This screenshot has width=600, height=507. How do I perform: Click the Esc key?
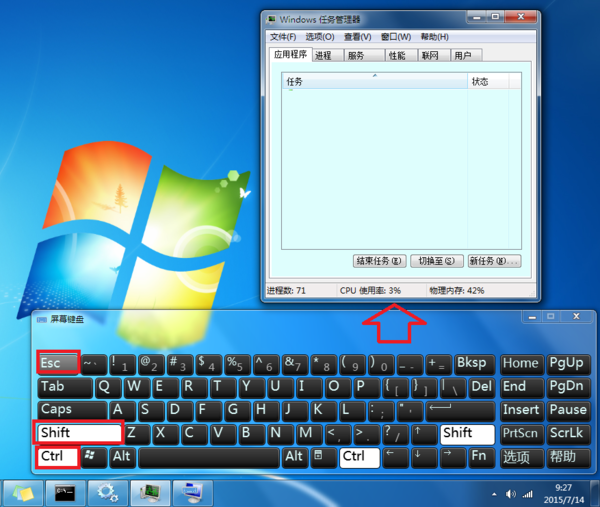tap(58, 363)
